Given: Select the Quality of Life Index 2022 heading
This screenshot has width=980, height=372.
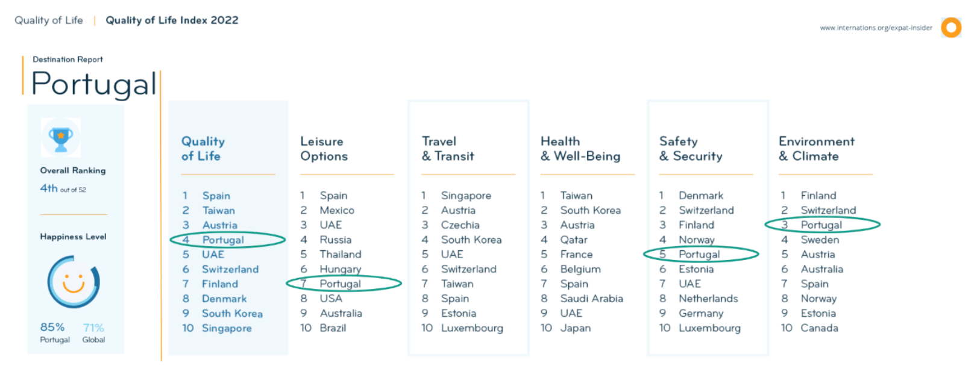Looking at the screenshot, I should pos(172,20).
